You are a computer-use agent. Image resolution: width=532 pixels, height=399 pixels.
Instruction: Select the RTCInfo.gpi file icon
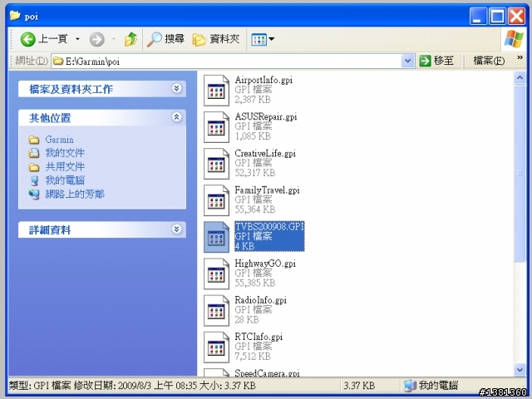[x=216, y=347]
